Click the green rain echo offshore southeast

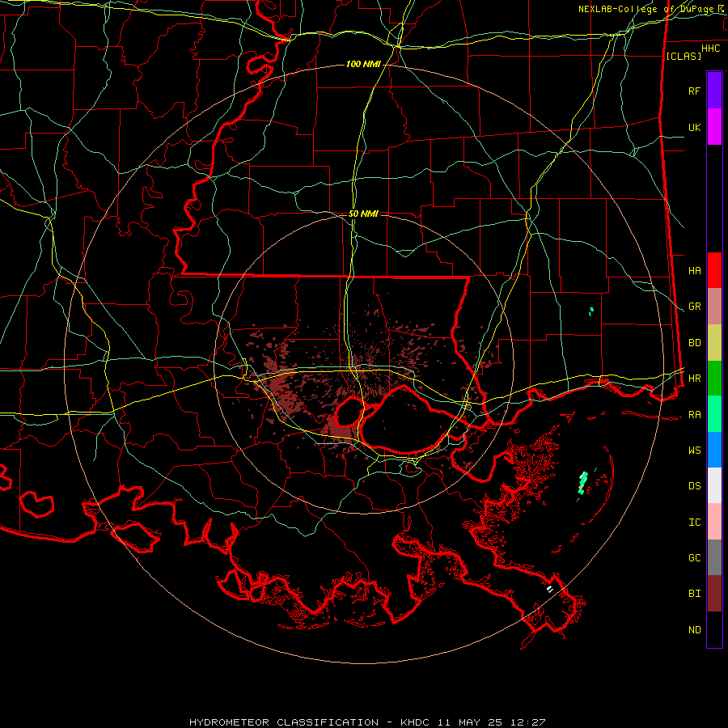tap(582, 483)
